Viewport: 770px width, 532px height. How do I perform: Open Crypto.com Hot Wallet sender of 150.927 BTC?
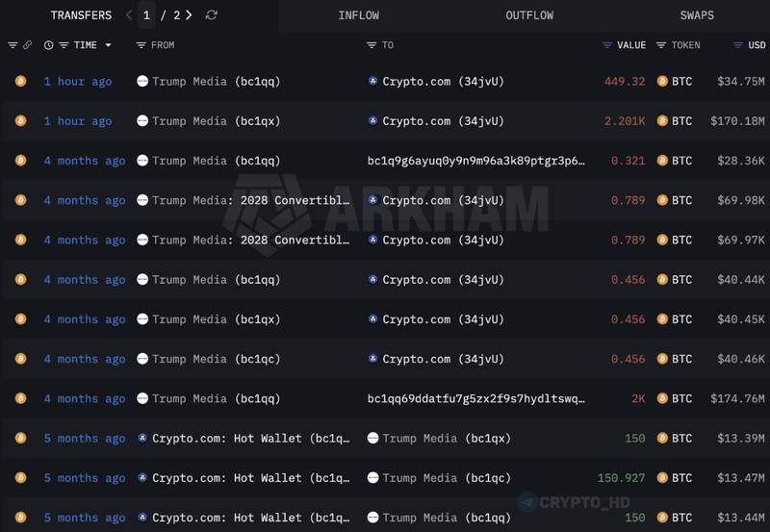251,478
